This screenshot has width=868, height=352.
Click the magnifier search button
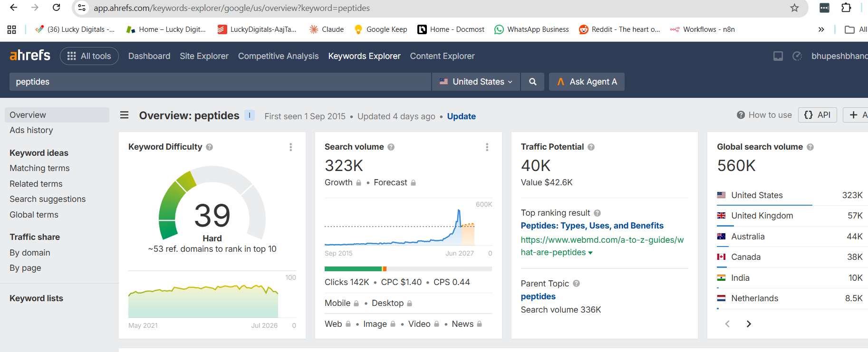pos(533,82)
